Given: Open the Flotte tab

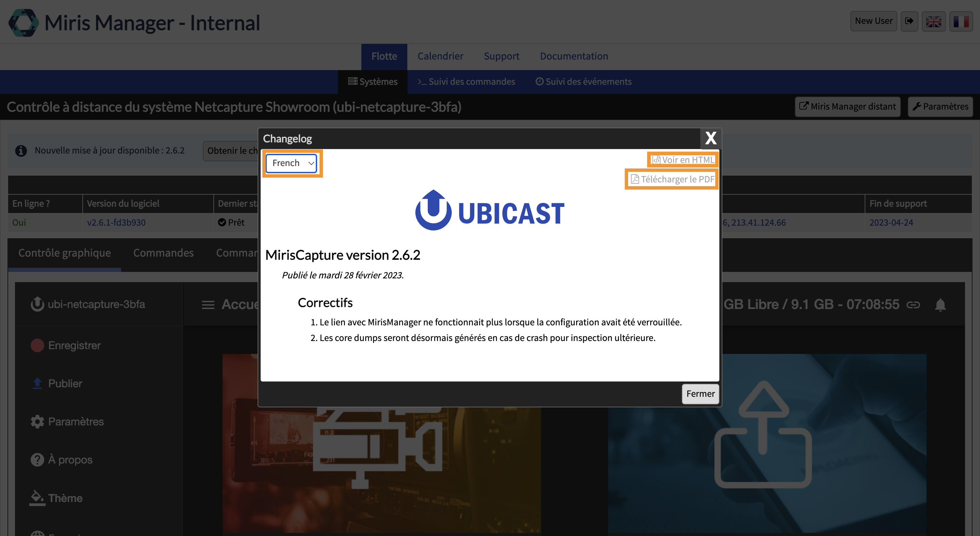Looking at the screenshot, I should (384, 56).
